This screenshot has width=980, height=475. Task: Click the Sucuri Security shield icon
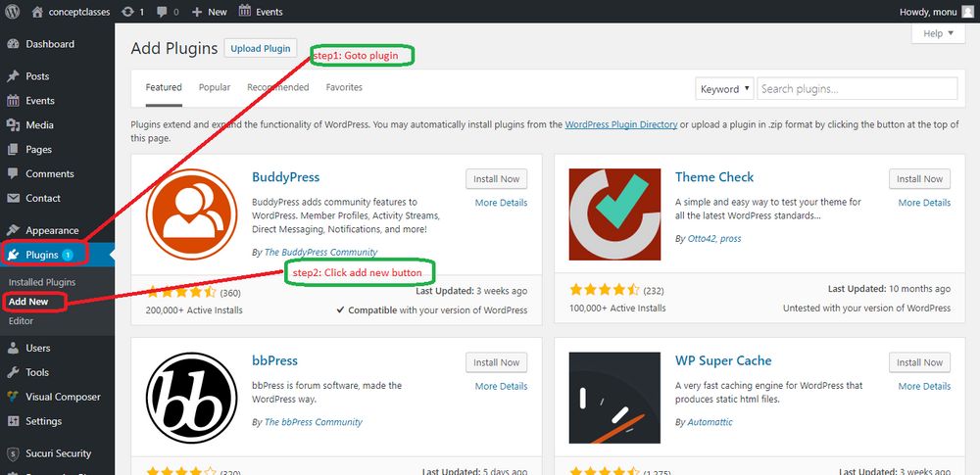(x=13, y=453)
